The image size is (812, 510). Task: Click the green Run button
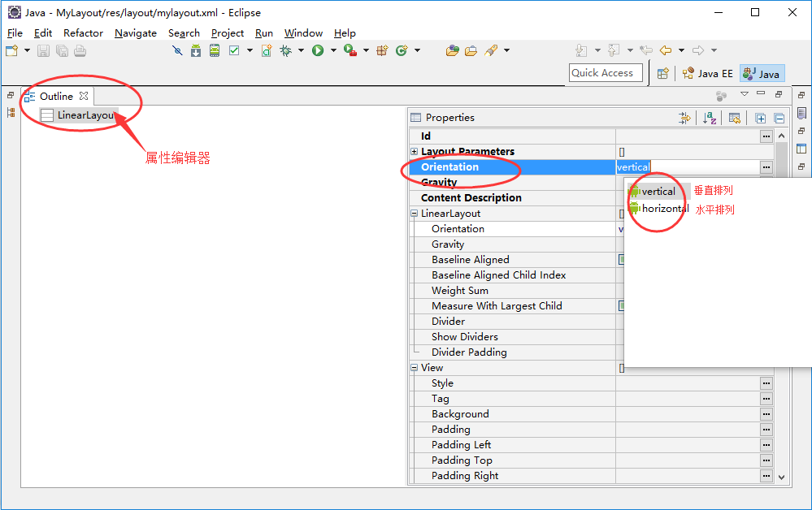(x=318, y=50)
